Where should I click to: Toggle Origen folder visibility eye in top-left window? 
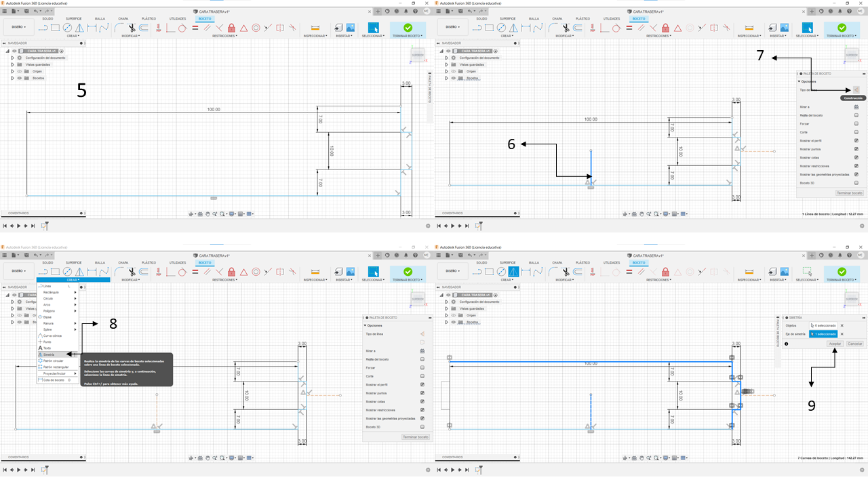click(x=19, y=71)
